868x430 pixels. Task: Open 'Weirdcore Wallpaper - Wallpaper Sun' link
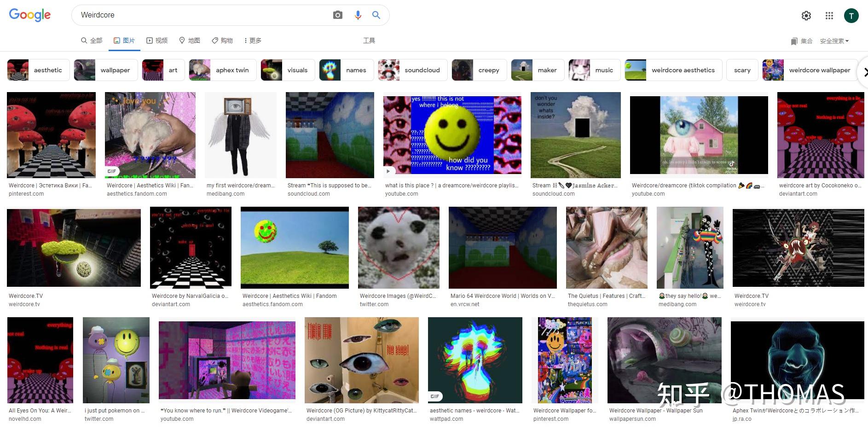(x=656, y=411)
